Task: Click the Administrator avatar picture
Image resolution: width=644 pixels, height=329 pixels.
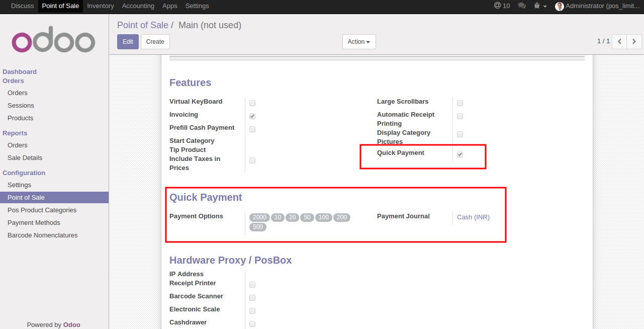Action: (x=559, y=6)
